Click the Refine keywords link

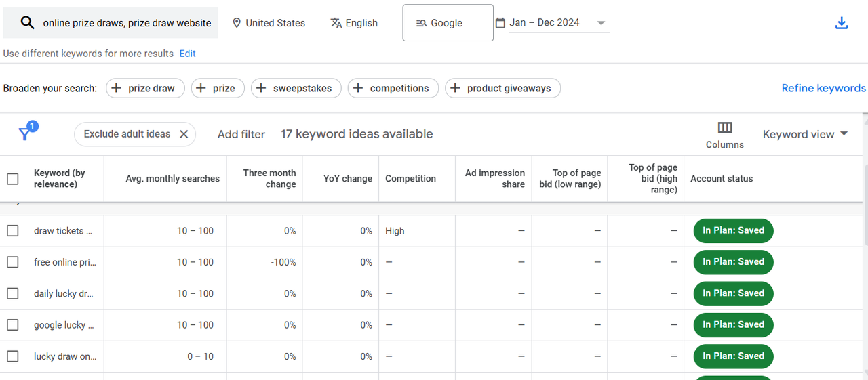tap(823, 88)
